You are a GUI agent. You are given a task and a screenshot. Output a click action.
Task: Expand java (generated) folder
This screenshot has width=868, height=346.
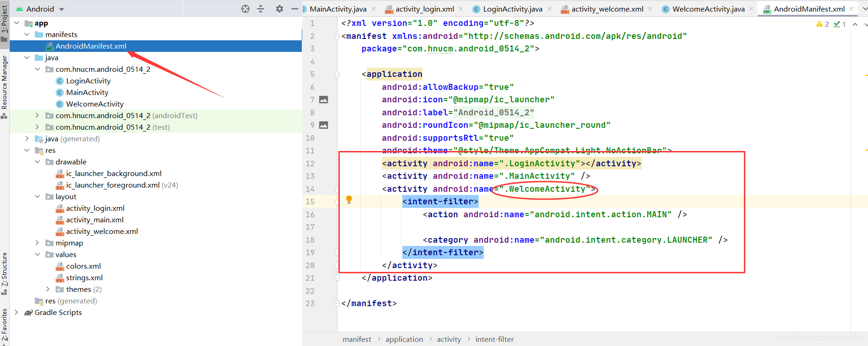(27, 138)
